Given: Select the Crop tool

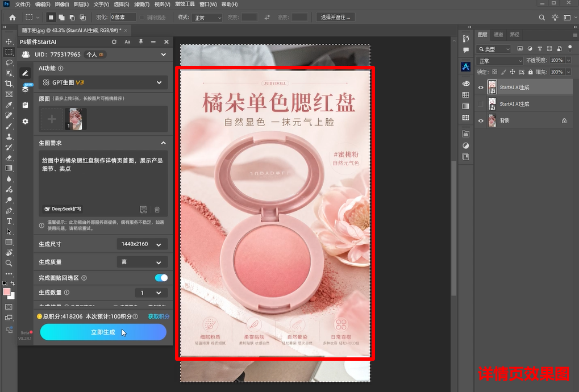Looking at the screenshot, I should coord(9,84).
